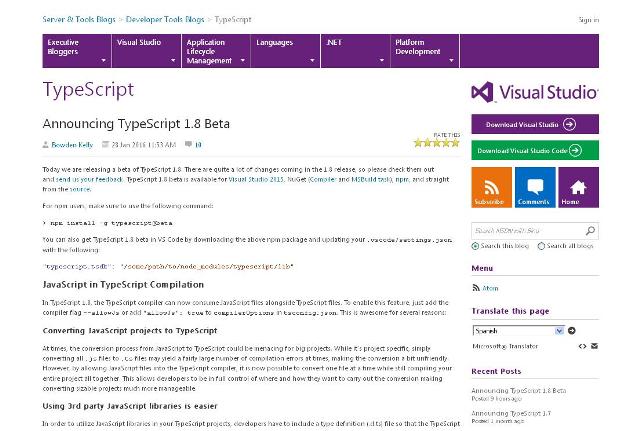
Task: Rate the post with the third star
Action: tap(436, 143)
